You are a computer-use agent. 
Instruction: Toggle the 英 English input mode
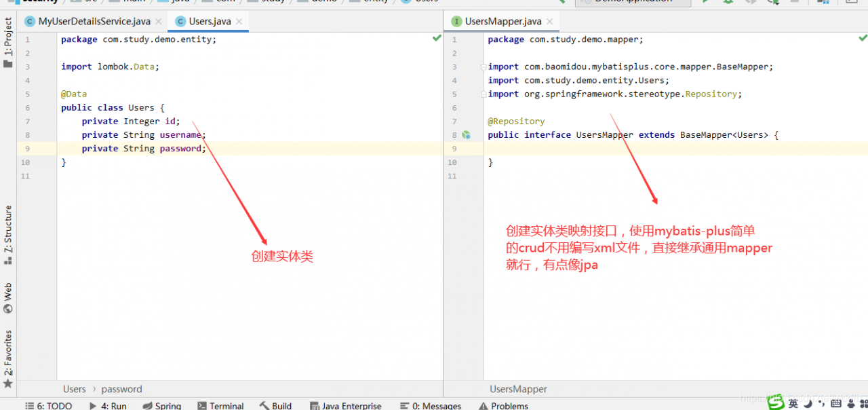click(x=793, y=404)
